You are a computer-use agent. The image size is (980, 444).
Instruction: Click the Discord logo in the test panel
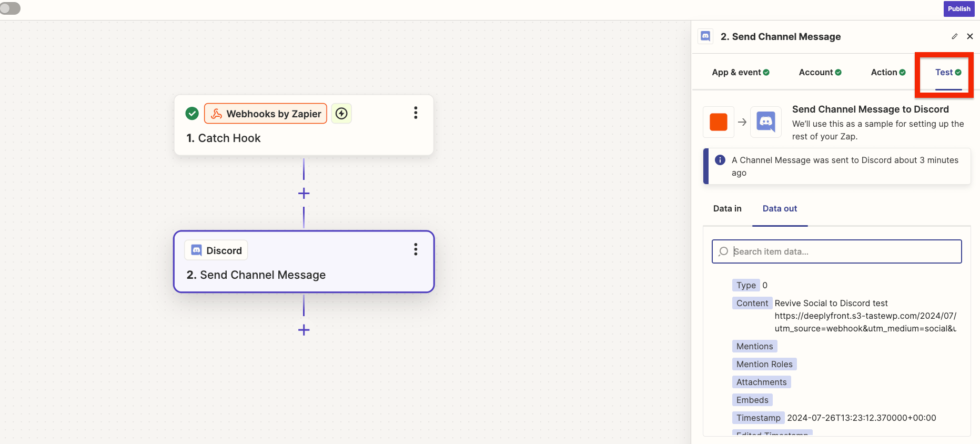765,122
